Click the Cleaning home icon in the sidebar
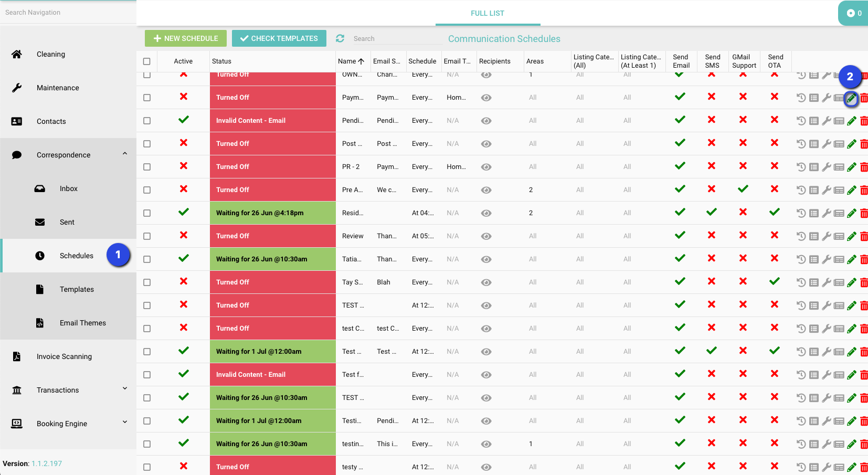 17,54
